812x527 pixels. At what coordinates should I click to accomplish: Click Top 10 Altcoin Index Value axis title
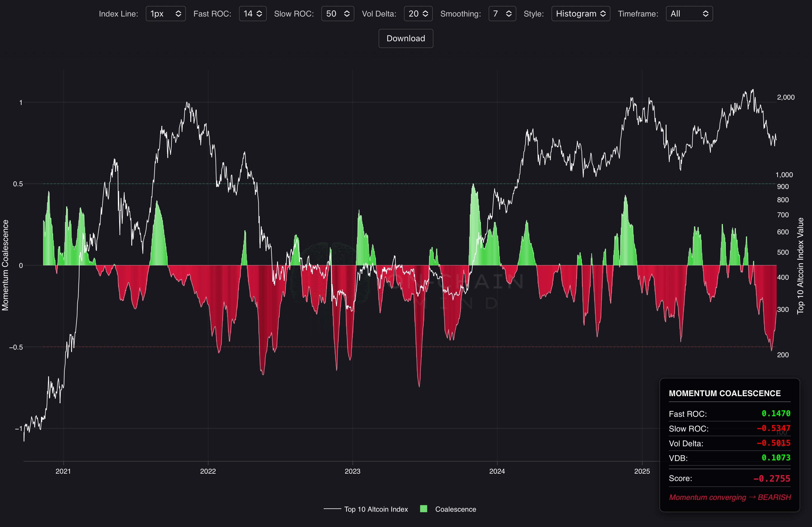click(x=800, y=265)
